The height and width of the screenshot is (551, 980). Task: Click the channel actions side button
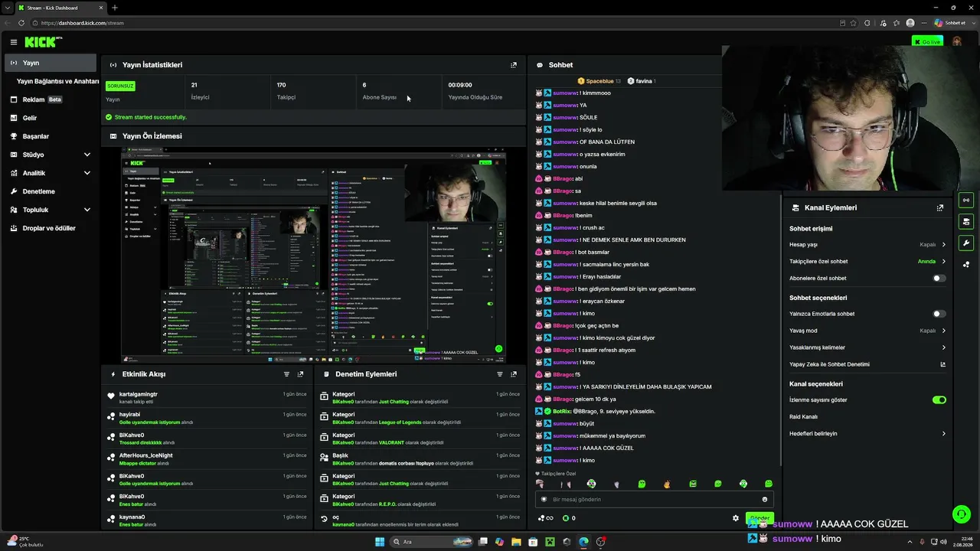[966, 222]
